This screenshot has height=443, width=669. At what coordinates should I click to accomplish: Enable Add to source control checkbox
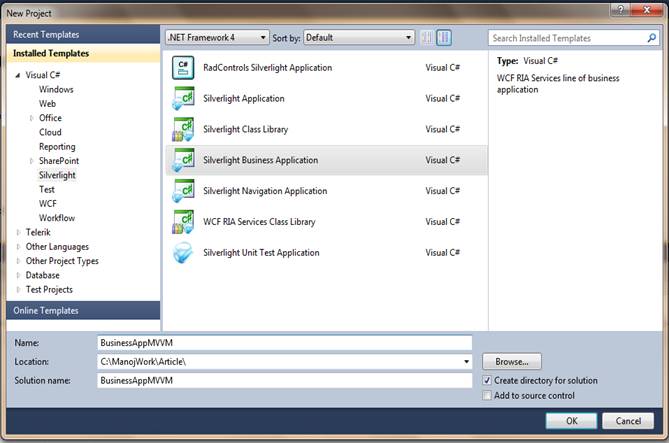[x=487, y=396]
